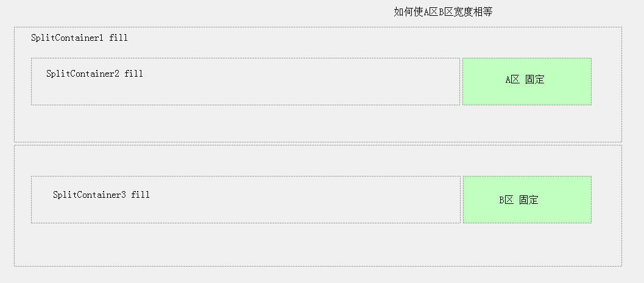Click the A区 固定 text

coord(525,79)
